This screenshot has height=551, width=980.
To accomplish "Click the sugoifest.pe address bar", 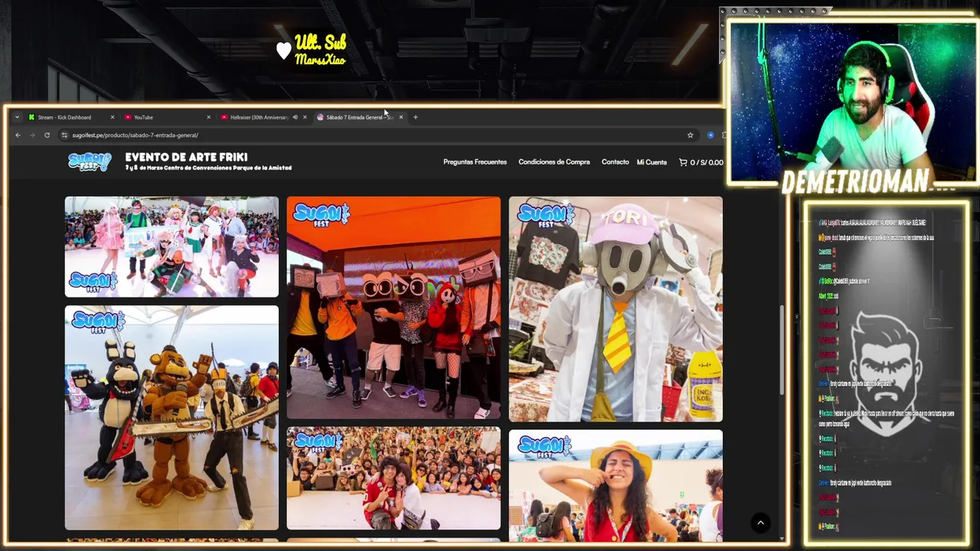I will (379, 135).
